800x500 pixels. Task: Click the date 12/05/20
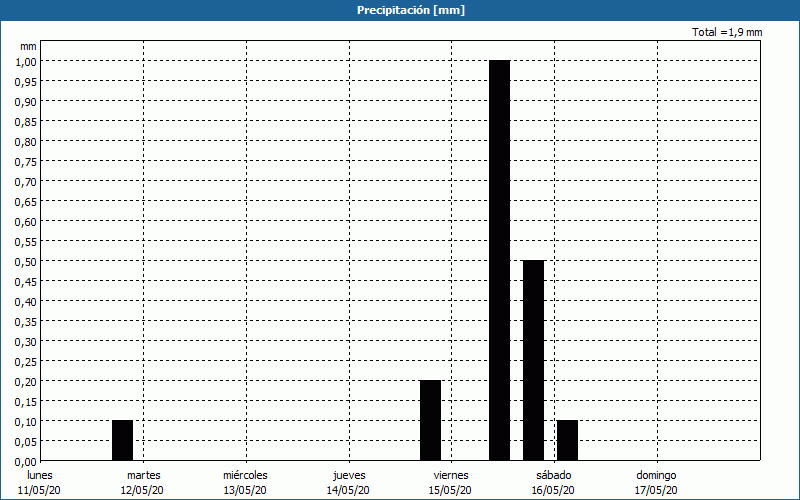142,490
